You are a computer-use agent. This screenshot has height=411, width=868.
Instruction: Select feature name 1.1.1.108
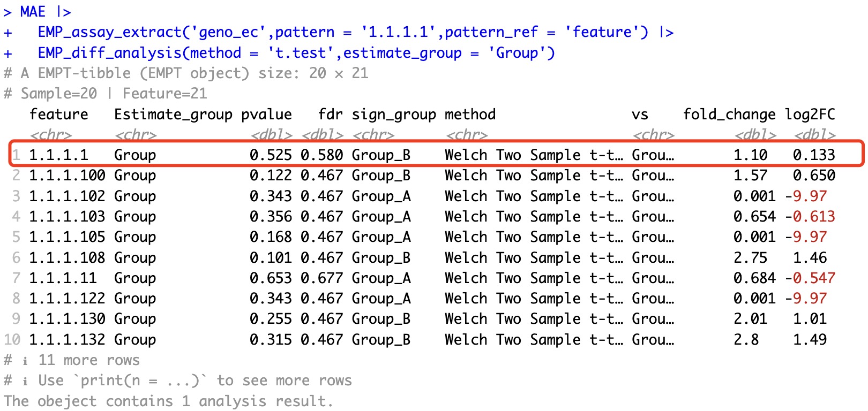pyautogui.click(x=67, y=258)
